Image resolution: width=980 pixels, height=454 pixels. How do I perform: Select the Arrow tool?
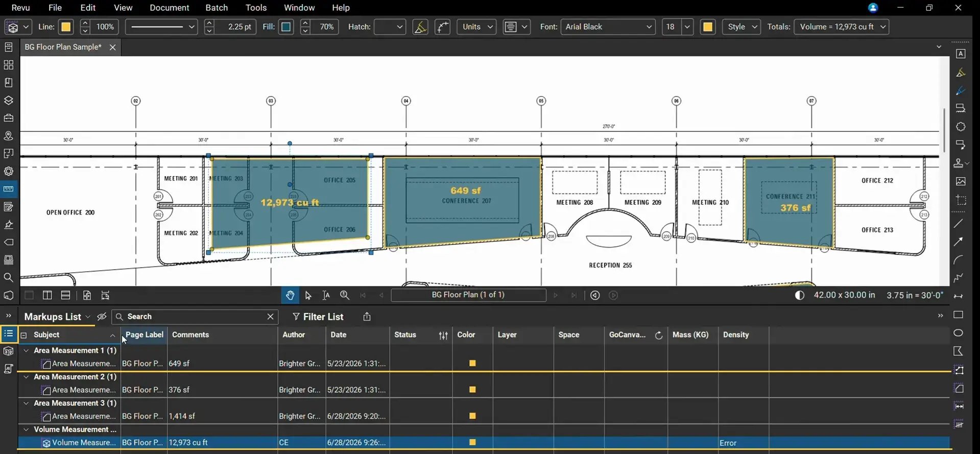[x=959, y=242]
